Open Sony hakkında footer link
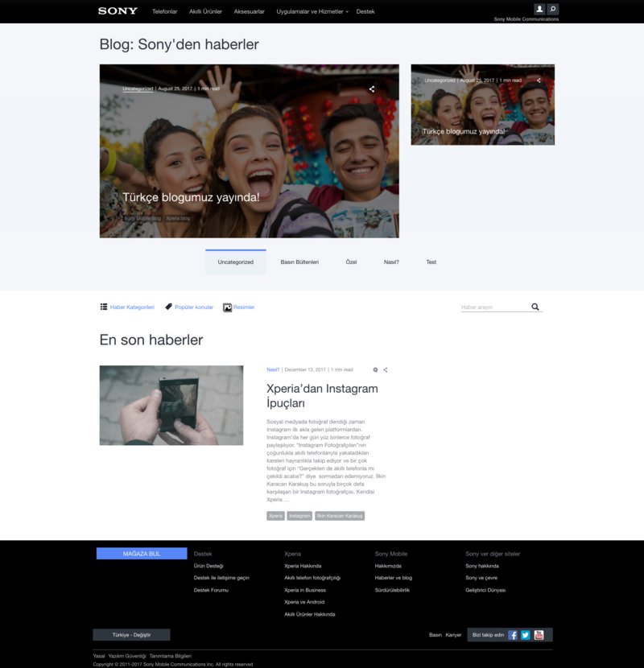 (x=482, y=566)
